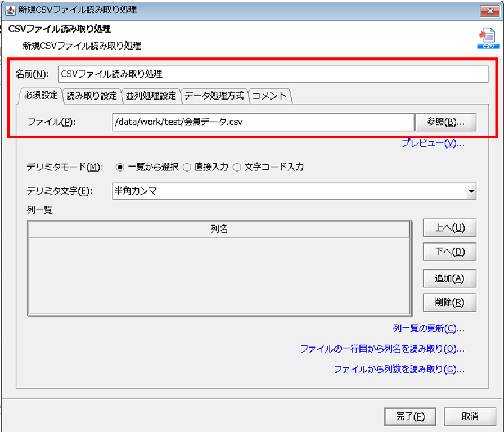504x432 pixels.
Task: Switch to the 必須設定 tab
Action: 40,95
